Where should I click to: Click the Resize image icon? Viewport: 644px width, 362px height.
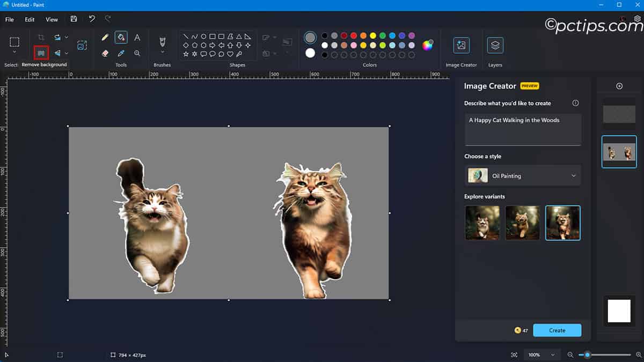(x=82, y=46)
